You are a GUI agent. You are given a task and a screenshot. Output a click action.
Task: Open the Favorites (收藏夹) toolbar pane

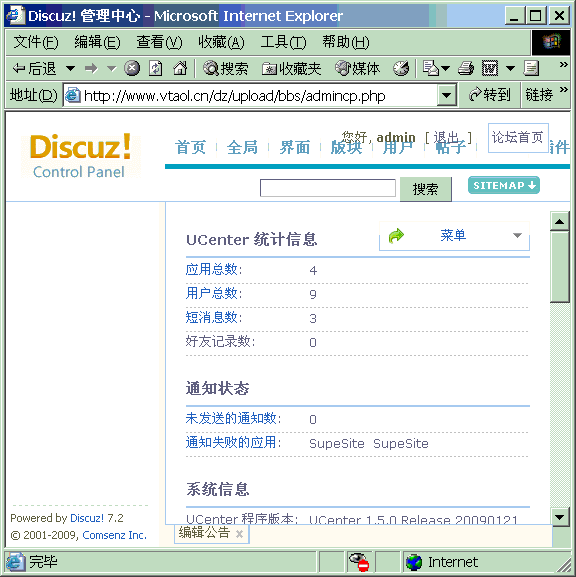(x=291, y=68)
